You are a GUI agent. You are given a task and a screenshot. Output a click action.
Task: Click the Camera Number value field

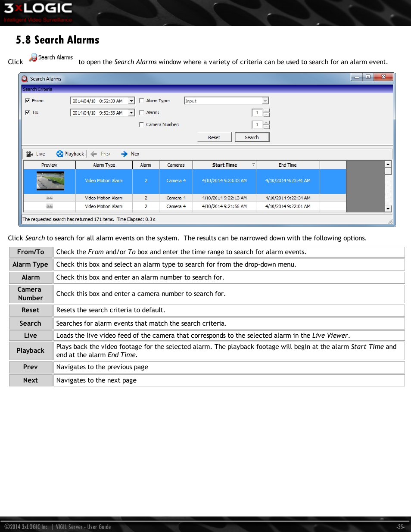click(x=257, y=125)
